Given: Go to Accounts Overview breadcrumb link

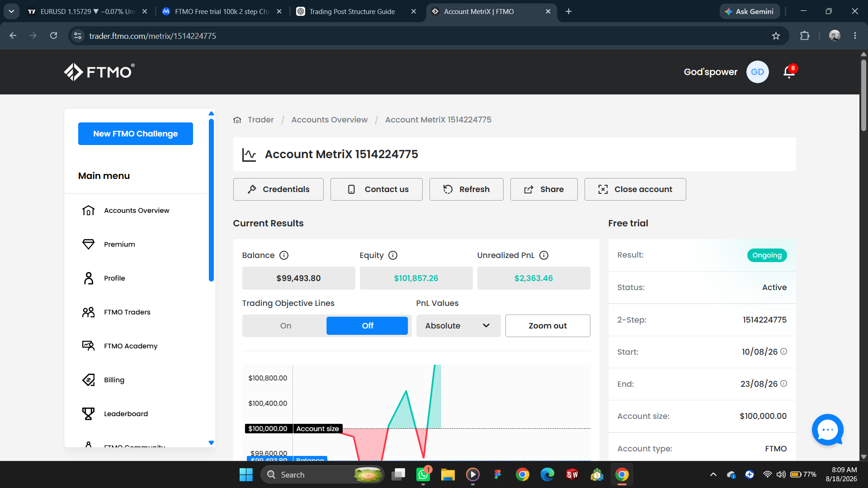Looking at the screenshot, I should pyautogui.click(x=330, y=120).
